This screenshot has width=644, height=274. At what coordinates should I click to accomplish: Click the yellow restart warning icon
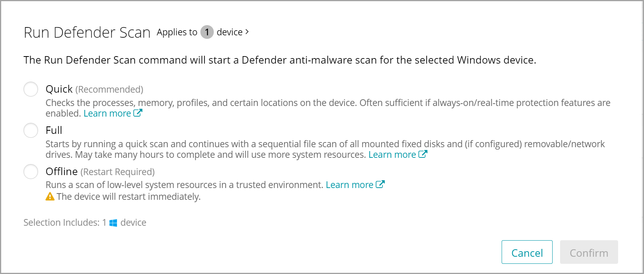pyautogui.click(x=50, y=196)
